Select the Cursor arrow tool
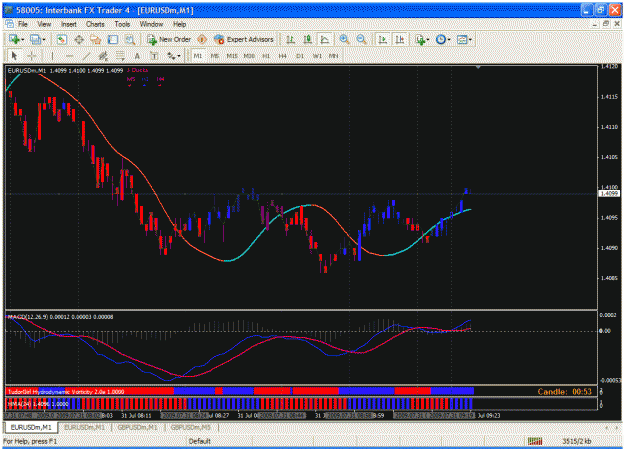 pos(14,56)
